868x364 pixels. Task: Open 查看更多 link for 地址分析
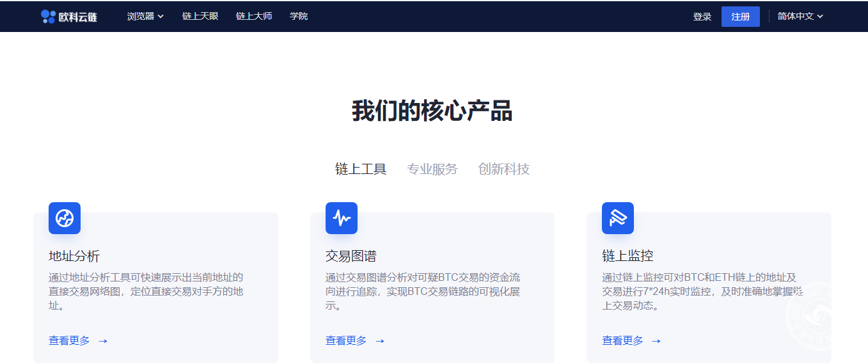click(70, 340)
